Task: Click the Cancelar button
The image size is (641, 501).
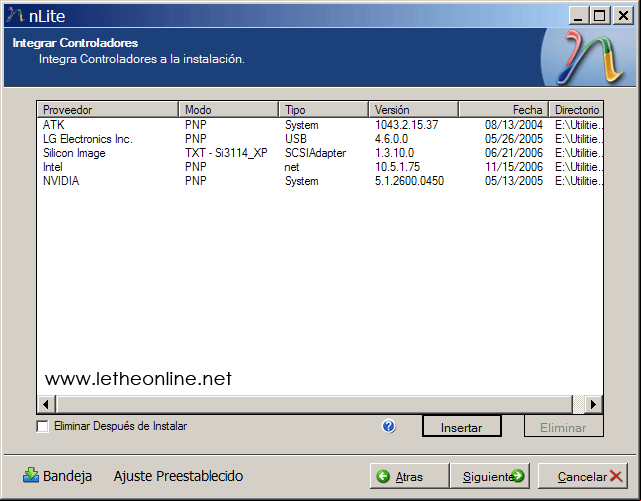Action: [583, 476]
